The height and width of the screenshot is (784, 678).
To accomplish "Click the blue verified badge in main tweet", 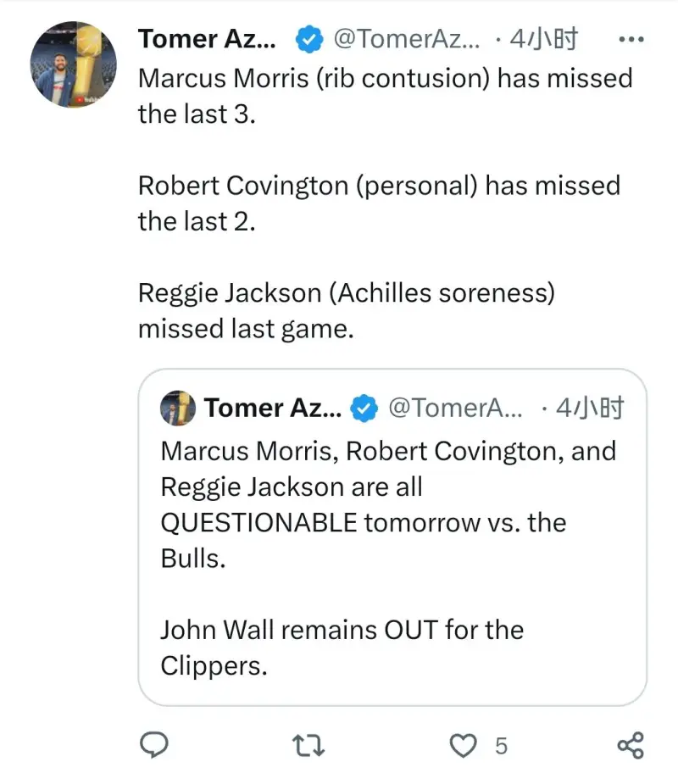I will click(309, 39).
